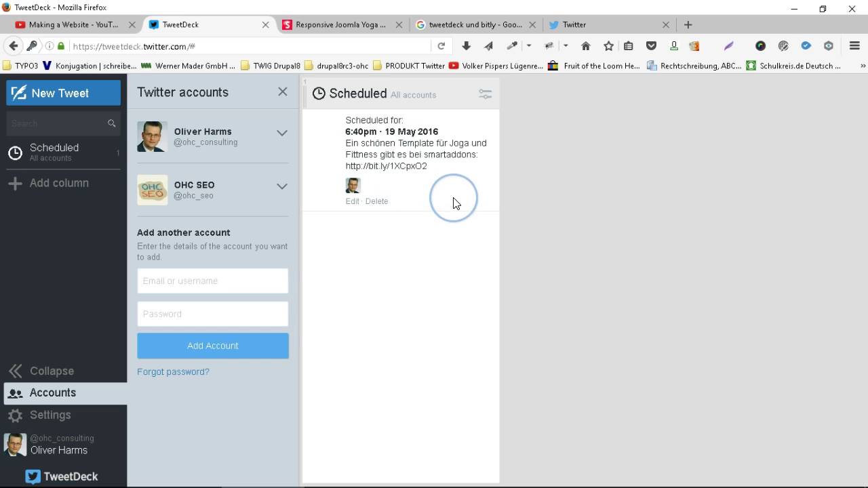Open Scheduled column filter settings

(x=485, y=94)
